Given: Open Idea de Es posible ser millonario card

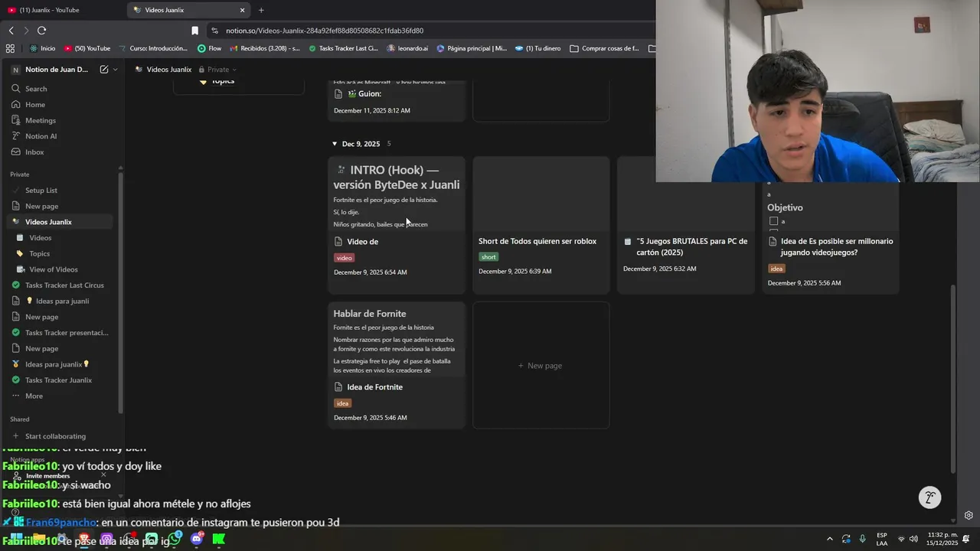Looking at the screenshot, I should pyautogui.click(x=831, y=237).
